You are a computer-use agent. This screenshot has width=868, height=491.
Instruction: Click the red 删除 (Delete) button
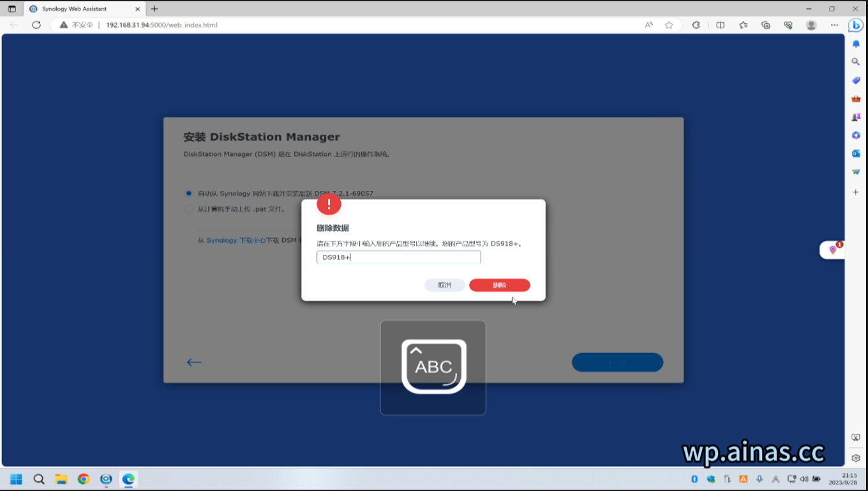click(x=499, y=285)
